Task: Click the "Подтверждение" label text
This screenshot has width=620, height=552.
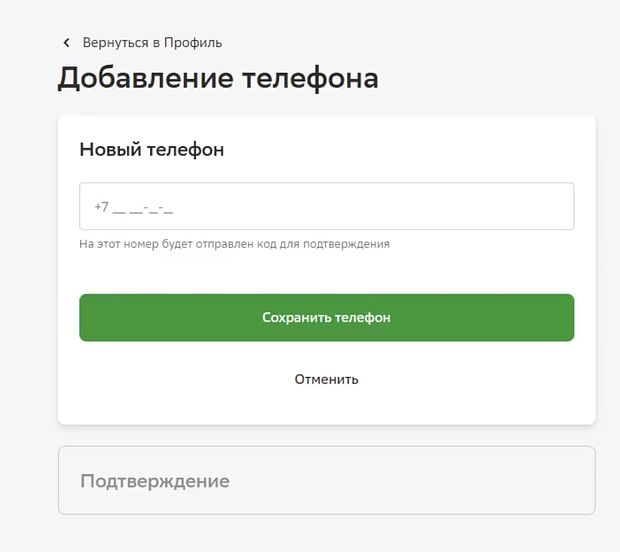Action: tap(155, 481)
